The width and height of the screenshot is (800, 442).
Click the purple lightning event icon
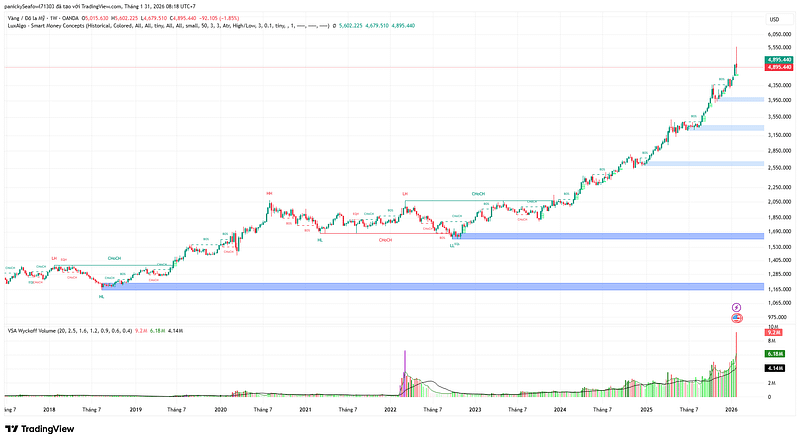click(x=737, y=306)
